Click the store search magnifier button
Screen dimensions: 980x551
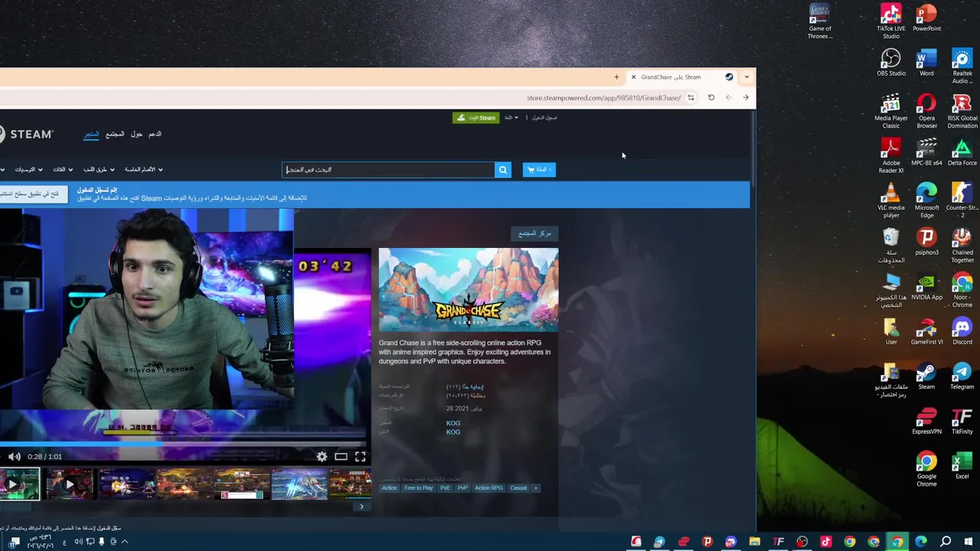503,170
